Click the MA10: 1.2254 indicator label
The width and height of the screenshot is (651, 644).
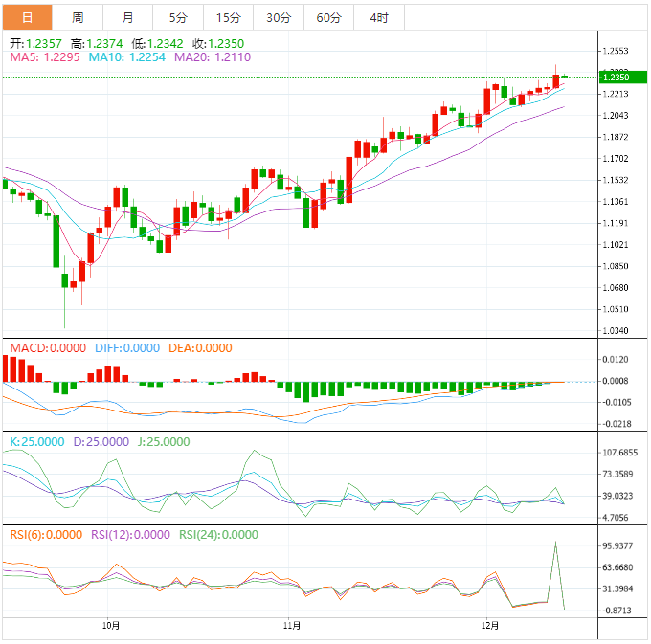pyautogui.click(x=126, y=57)
